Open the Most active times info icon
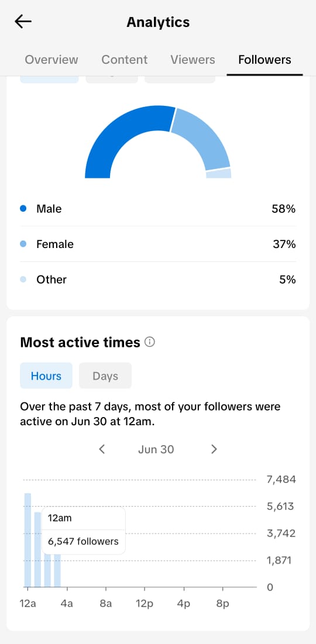316x644 pixels. [x=150, y=342]
